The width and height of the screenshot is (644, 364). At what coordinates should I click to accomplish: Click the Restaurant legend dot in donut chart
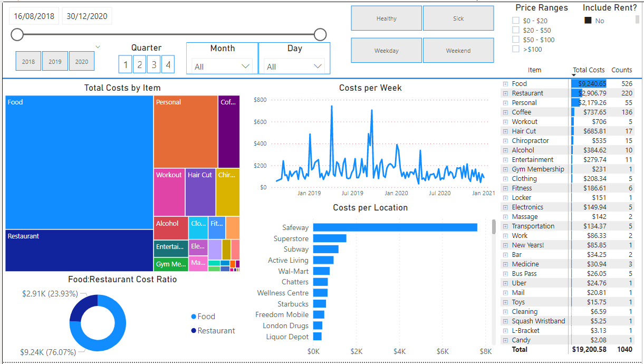click(194, 330)
